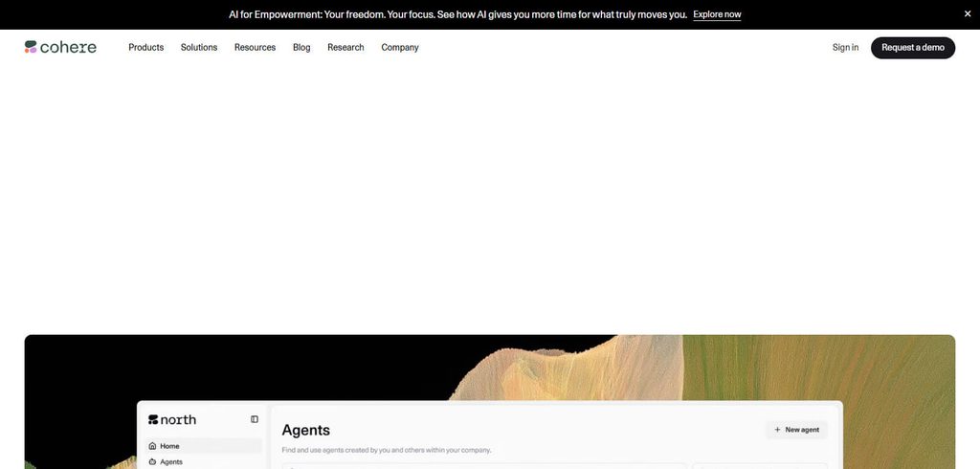Open the Solutions menu
Screen dimensions: 980x469
pyautogui.click(x=199, y=48)
